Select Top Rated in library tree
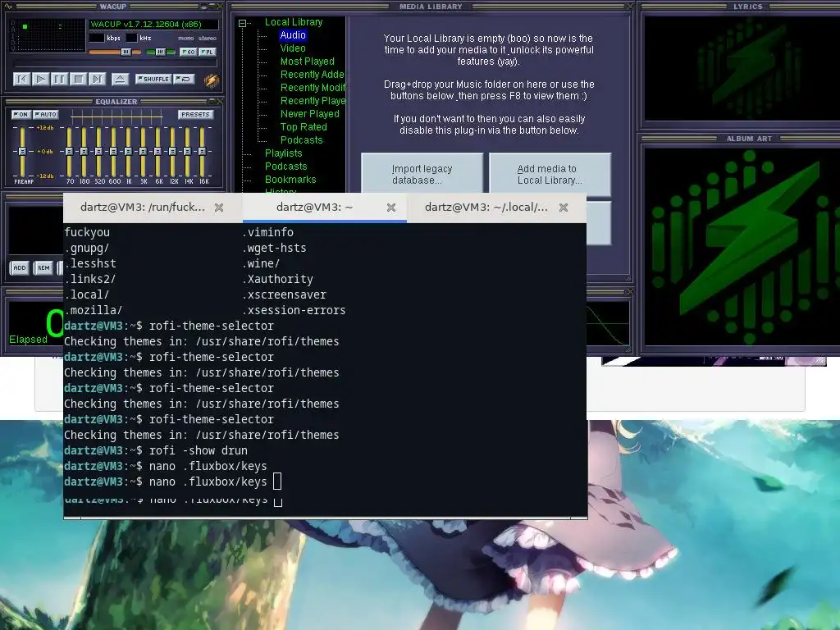The height and width of the screenshot is (630, 840). [304, 127]
